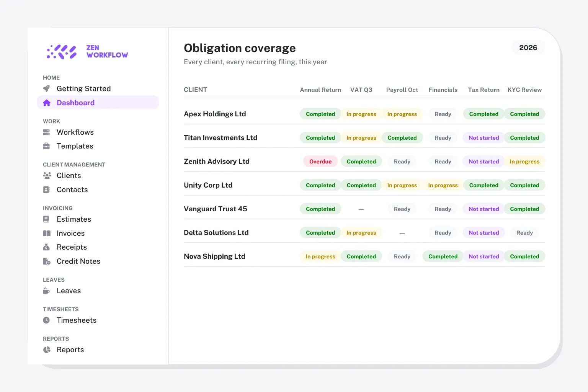Click the Clients people icon
The height and width of the screenshot is (392, 588).
pyautogui.click(x=47, y=175)
